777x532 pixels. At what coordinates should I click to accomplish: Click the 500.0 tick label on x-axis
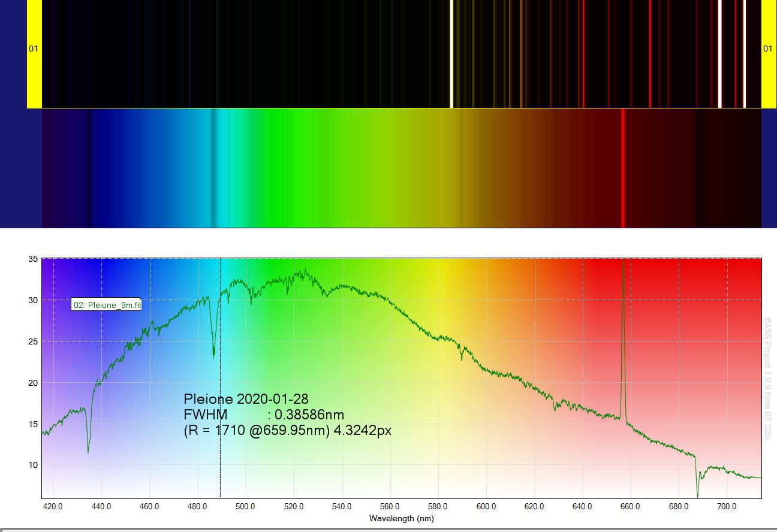coord(246,507)
